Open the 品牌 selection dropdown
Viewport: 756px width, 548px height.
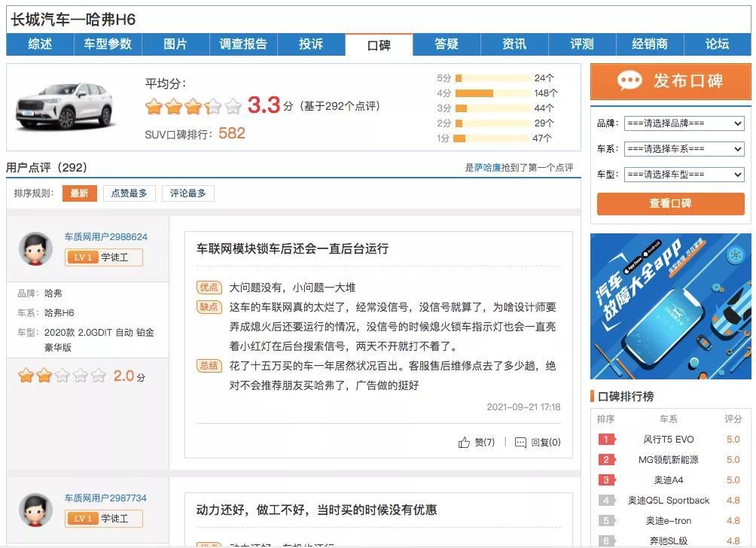686,123
